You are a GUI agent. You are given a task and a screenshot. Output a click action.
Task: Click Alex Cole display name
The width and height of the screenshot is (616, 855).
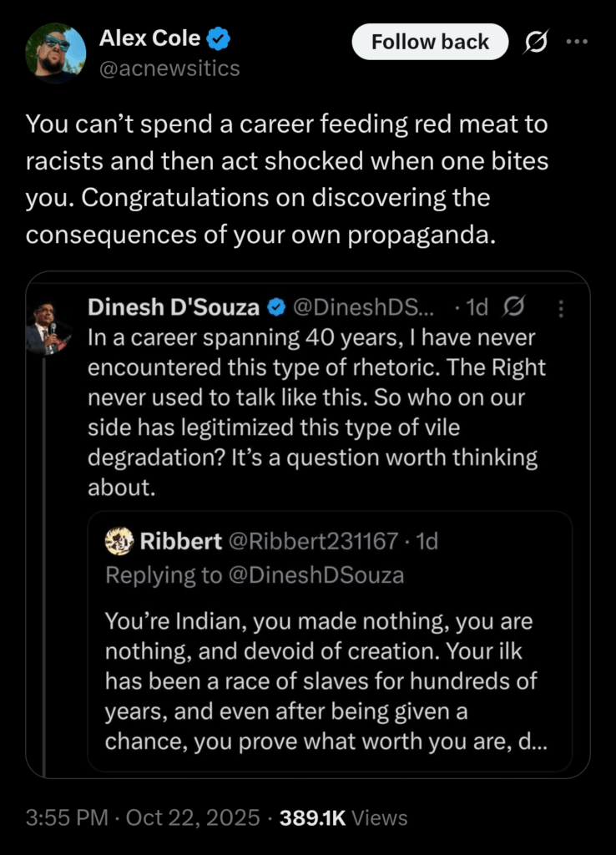pyautogui.click(x=149, y=38)
